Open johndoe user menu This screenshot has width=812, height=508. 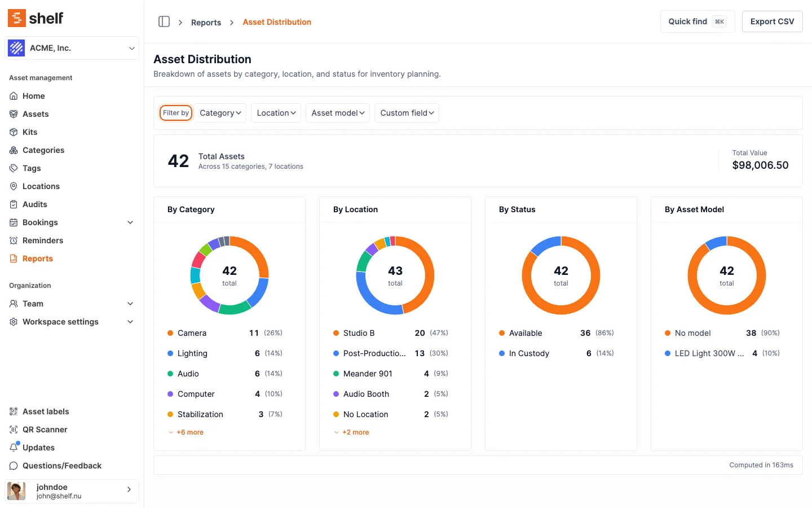72,491
